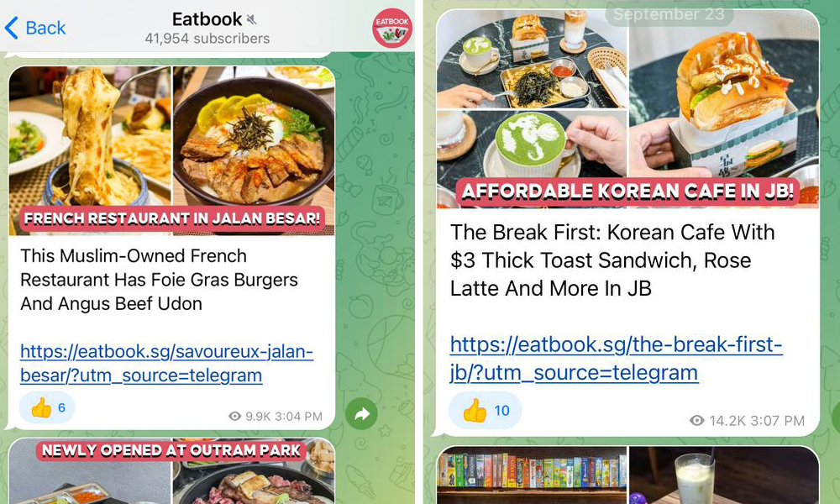Toggle thumbs-up reaction with 6 likes

click(47, 407)
